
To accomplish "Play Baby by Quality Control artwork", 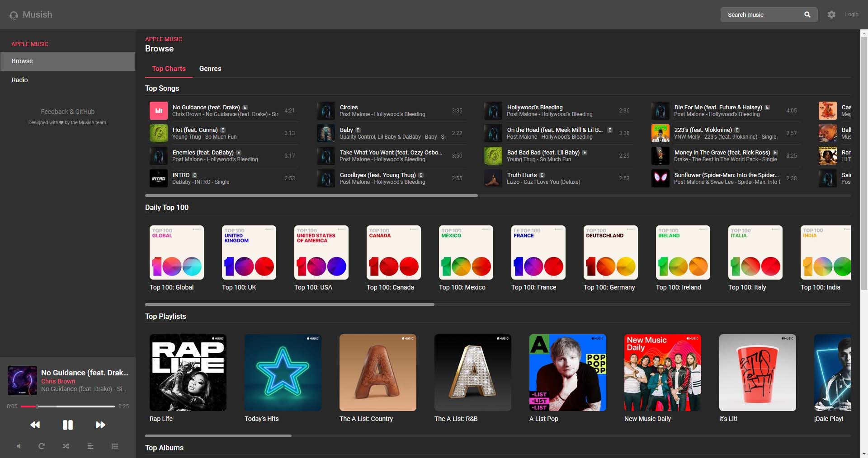I will [326, 133].
